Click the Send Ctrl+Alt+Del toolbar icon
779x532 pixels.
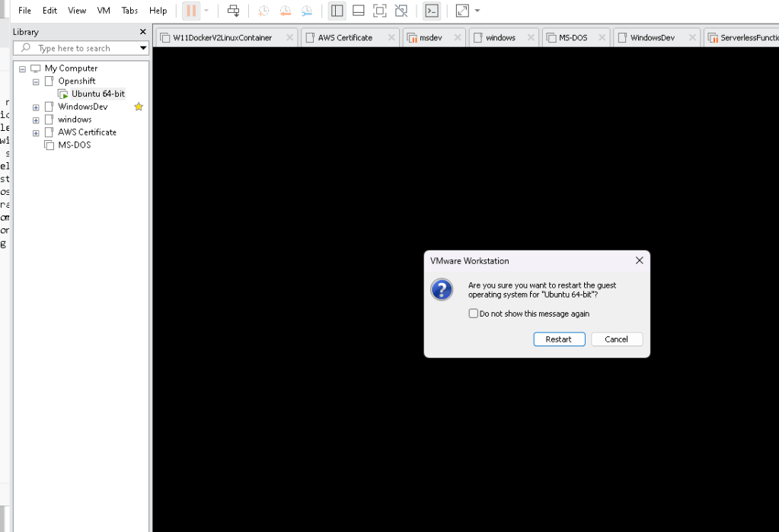coord(233,11)
